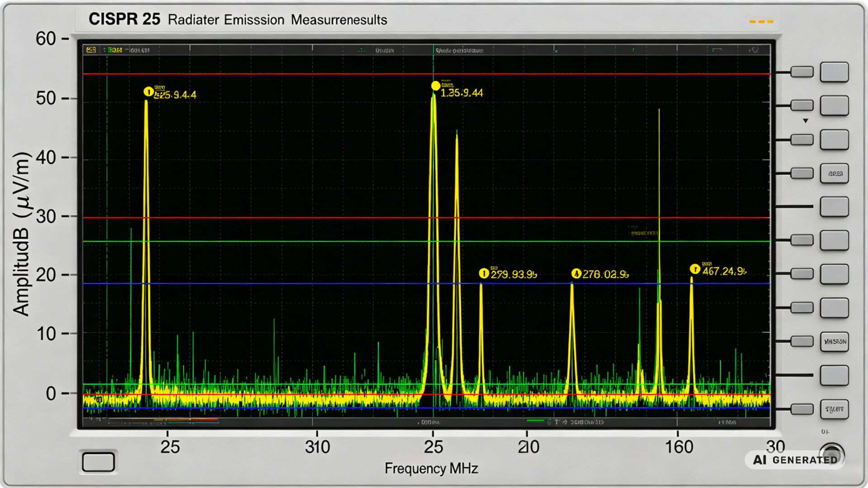The height and width of the screenshot is (488, 868).
Task: Click the marker readout 276.02.95
Action: point(605,274)
